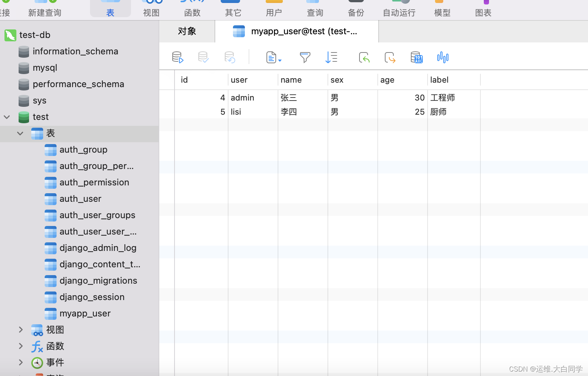Click the import data icon
588x376 pixels.
(x=364, y=57)
